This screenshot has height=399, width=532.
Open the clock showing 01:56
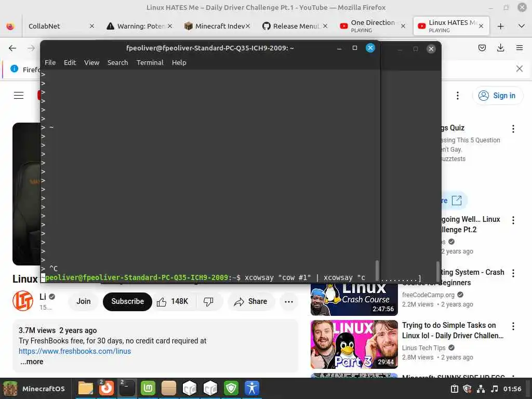(x=512, y=389)
